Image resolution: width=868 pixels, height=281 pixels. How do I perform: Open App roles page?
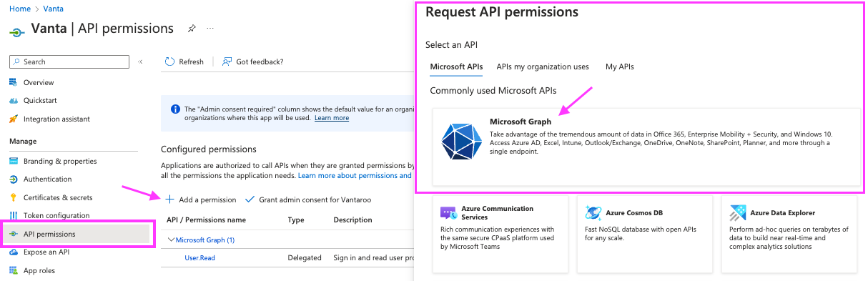tap(39, 270)
